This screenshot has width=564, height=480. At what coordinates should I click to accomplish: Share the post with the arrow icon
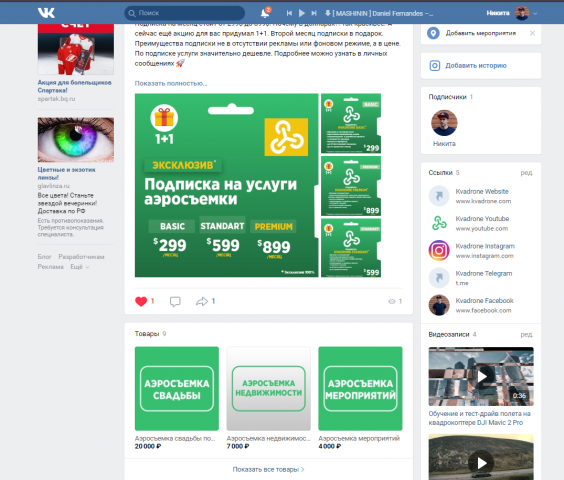click(x=202, y=302)
